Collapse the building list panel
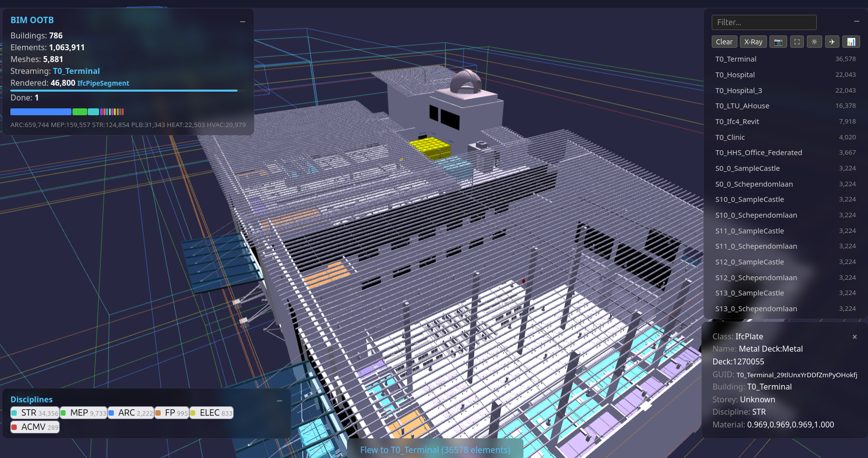 856,21
